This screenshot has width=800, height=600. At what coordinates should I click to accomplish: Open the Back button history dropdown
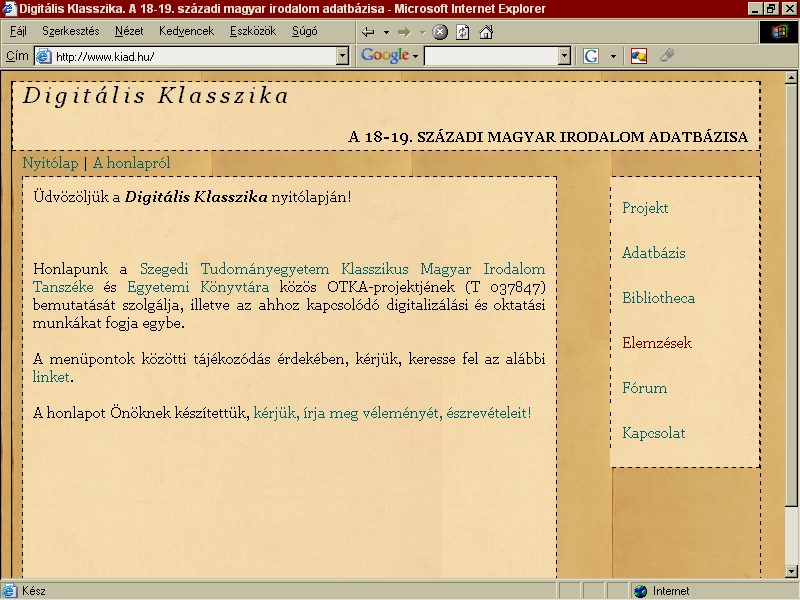pos(386,33)
